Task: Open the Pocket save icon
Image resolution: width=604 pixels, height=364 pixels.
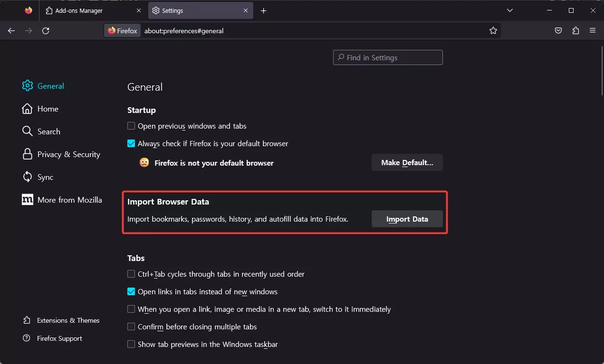Action: pos(558,30)
